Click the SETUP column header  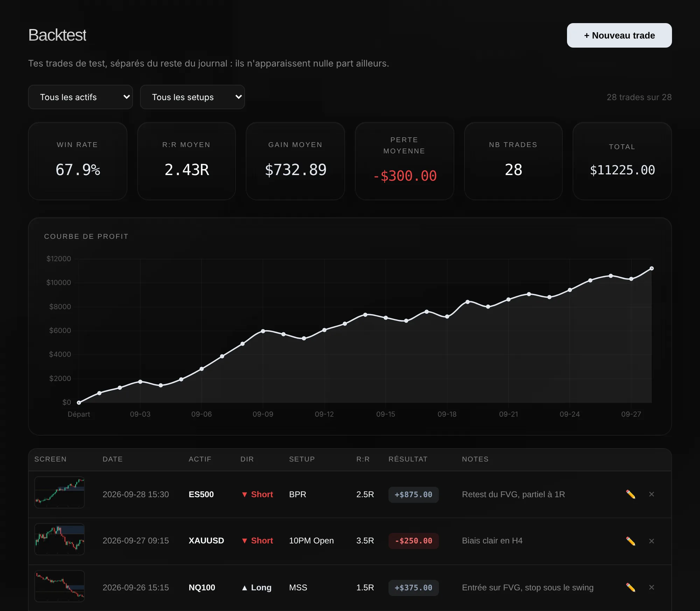click(302, 459)
